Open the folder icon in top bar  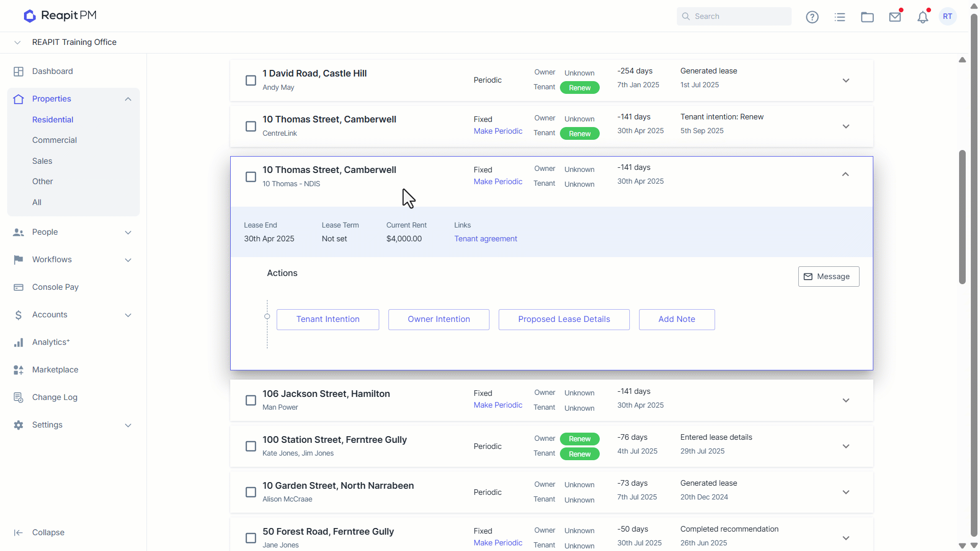pyautogui.click(x=867, y=17)
